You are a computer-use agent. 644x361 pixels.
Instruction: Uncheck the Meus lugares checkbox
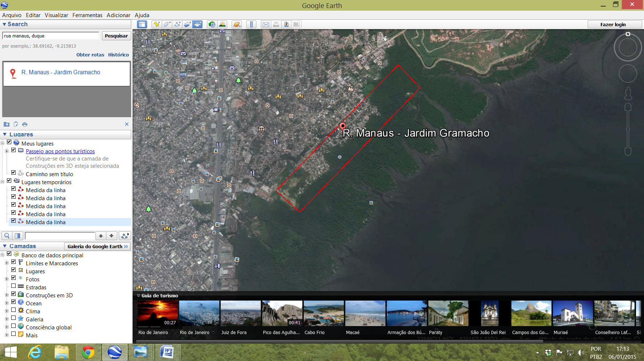(9, 142)
